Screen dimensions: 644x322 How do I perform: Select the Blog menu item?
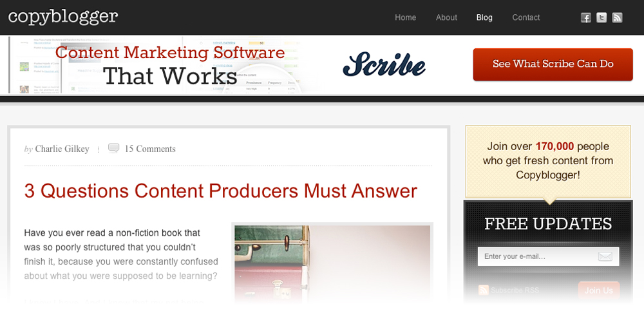[484, 17]
